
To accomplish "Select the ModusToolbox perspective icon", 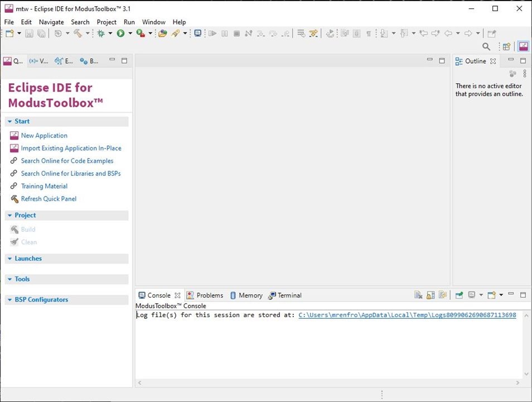I will click(524, 46).
